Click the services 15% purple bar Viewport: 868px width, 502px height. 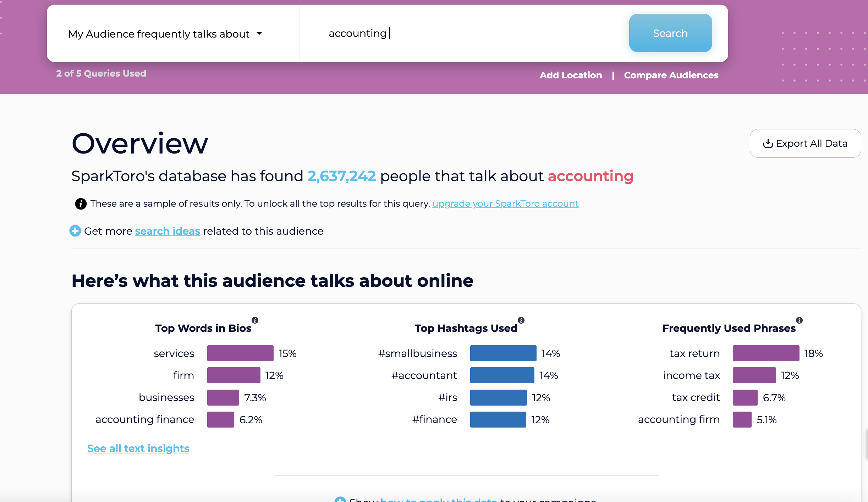[x=240, y=353]
